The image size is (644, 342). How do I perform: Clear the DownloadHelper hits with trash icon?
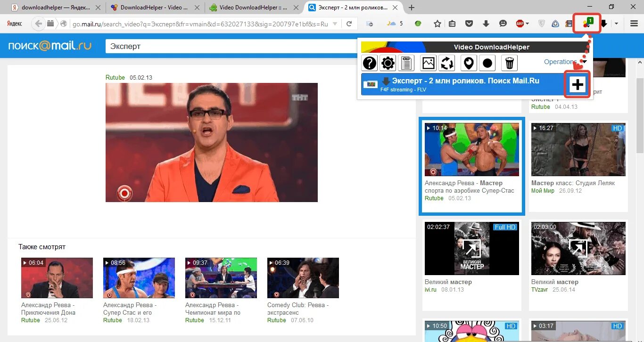[510, 63]
